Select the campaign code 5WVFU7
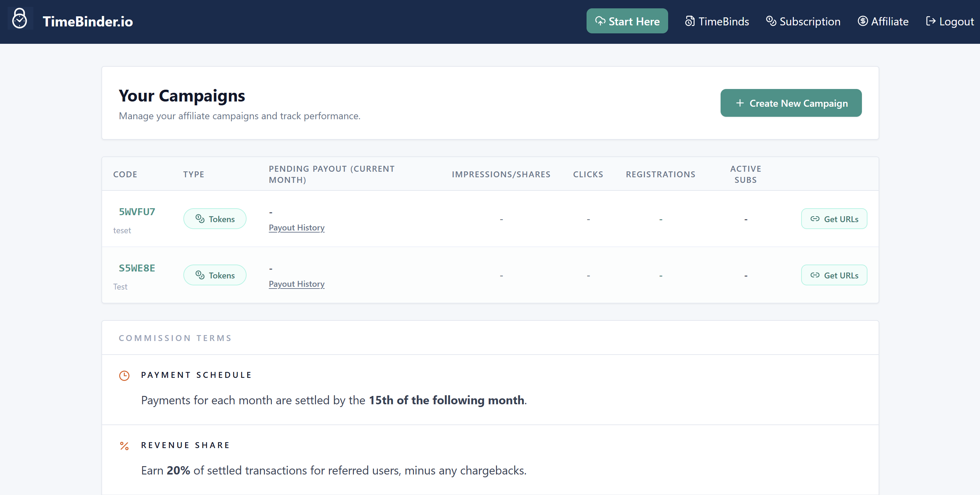This screenshot has width=980, height=495. click(137, 212)
